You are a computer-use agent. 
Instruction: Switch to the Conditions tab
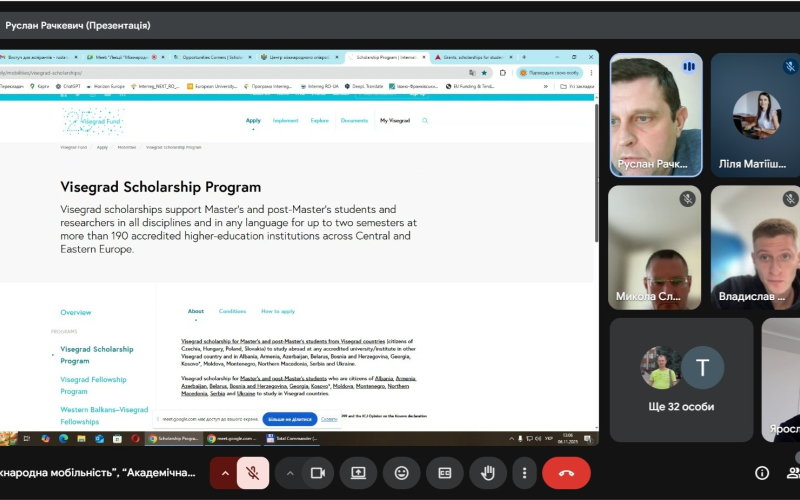[x=232, y=311]
